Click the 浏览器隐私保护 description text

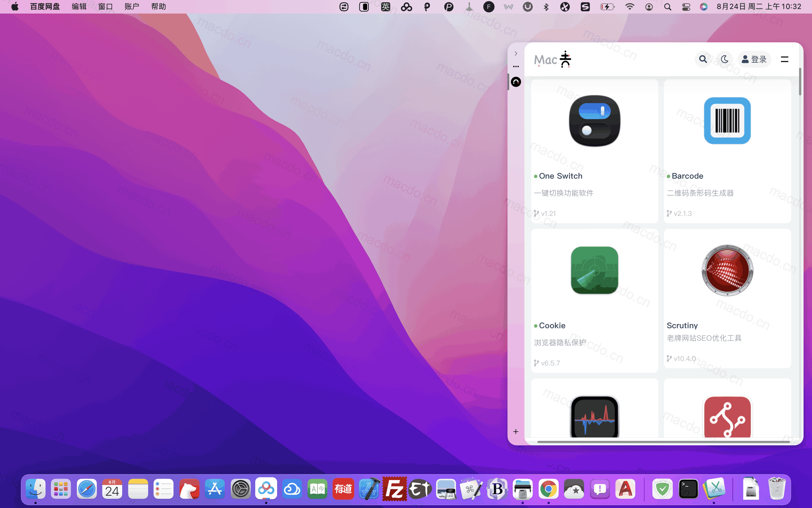point(560,342)
